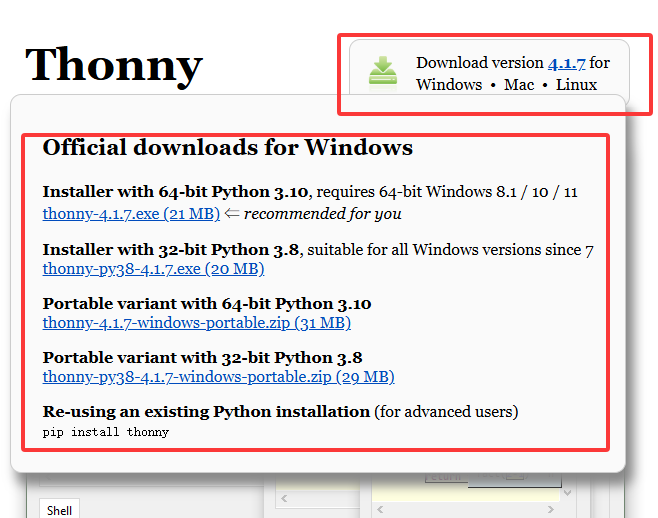
Task: Download thonny-4.1.7-windows-portable.zip (31 MB)
Action: coord(196,323)
